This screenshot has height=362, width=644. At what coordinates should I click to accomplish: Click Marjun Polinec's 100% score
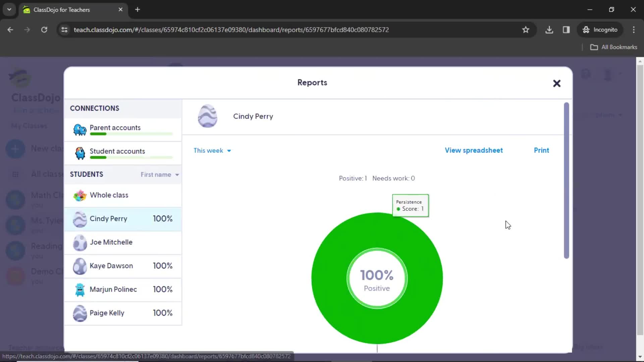(163, 290)
